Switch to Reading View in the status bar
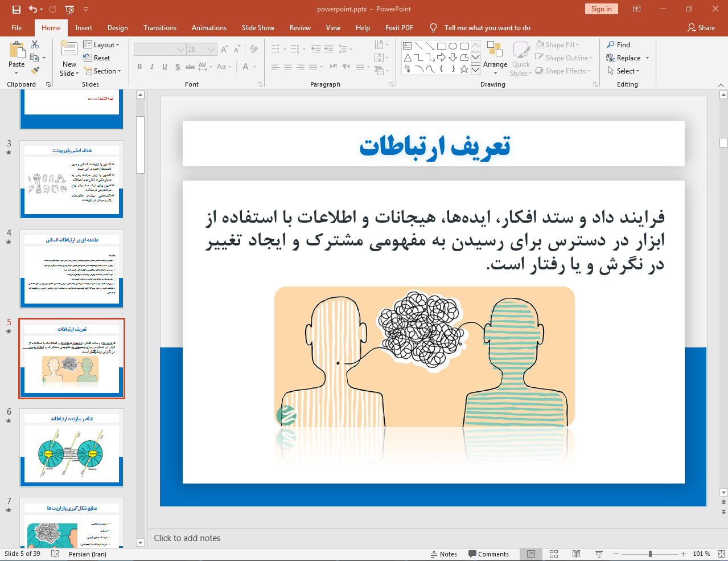Image resolution: width=728 pixels, height=561 pixels. pos(576,554)
